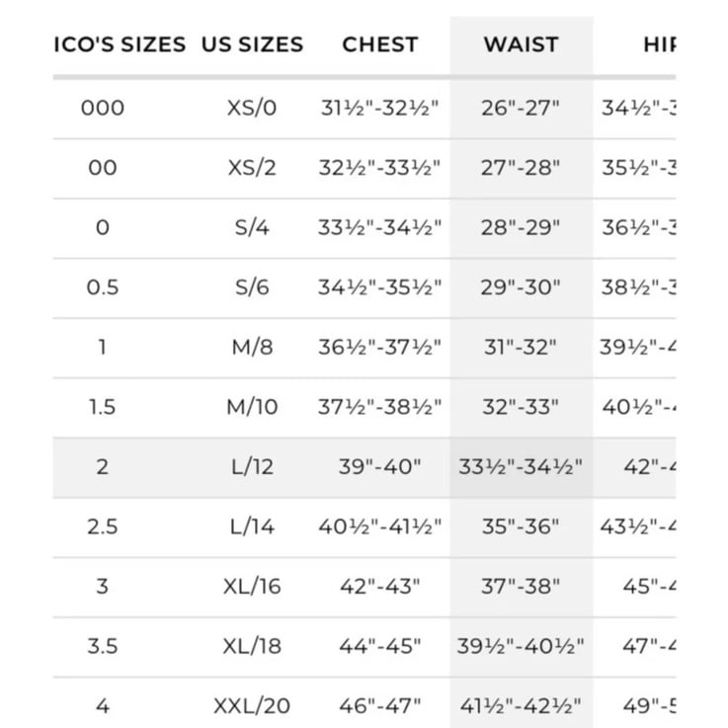Click the XS/0 US size cell

tap(252, 109)
